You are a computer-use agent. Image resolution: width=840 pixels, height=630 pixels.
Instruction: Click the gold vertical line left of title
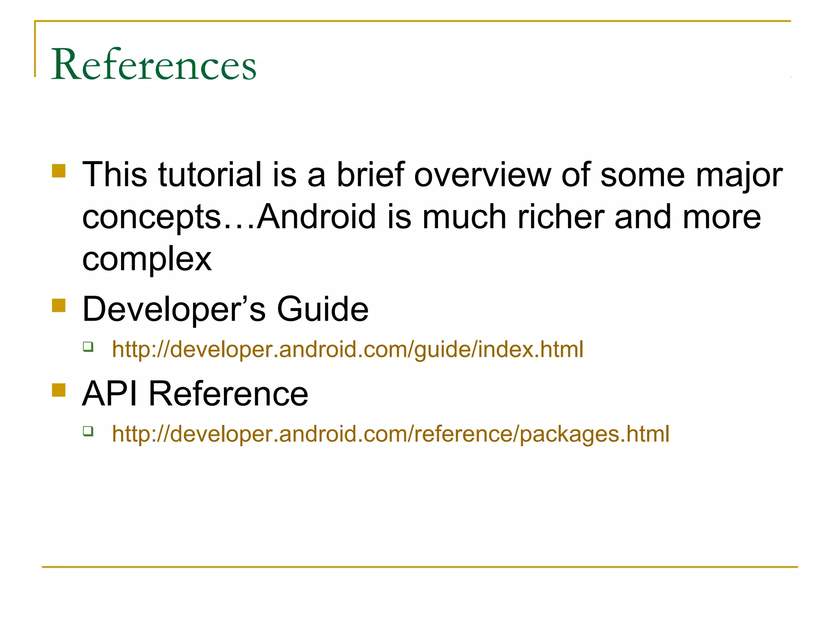tap(35, 48)
